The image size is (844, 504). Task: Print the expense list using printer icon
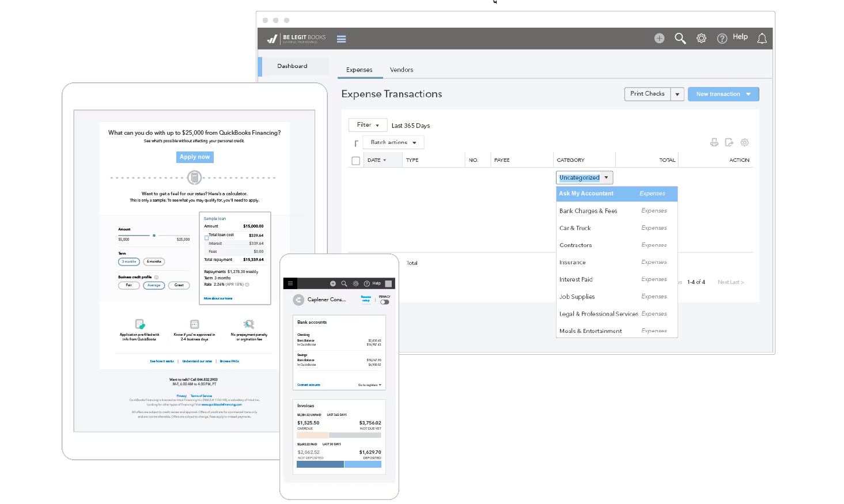[x=714, y=142]
